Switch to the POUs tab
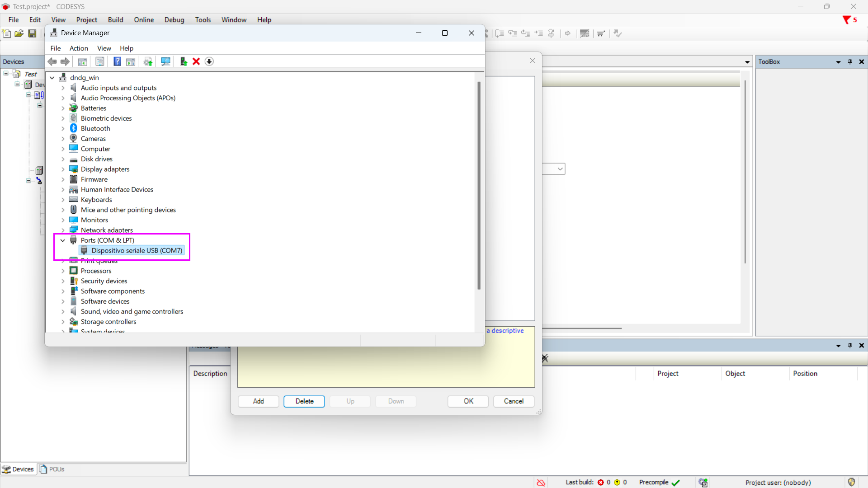The height and width of the screenshot is (488, 868). 52,469
